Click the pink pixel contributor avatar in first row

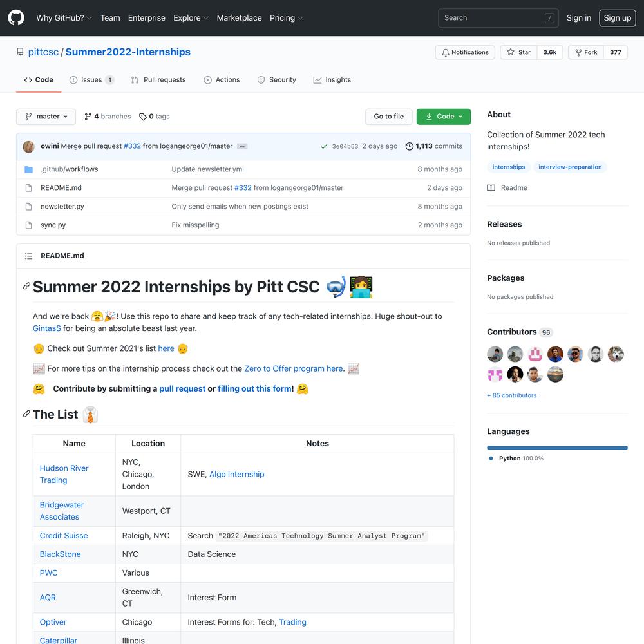[535, 354]
